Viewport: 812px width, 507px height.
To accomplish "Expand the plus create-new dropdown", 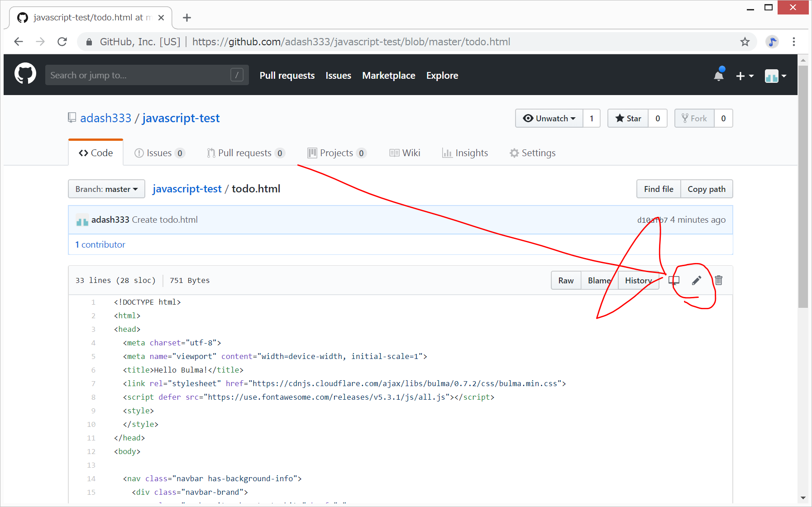I will click(x=744, y=76).
